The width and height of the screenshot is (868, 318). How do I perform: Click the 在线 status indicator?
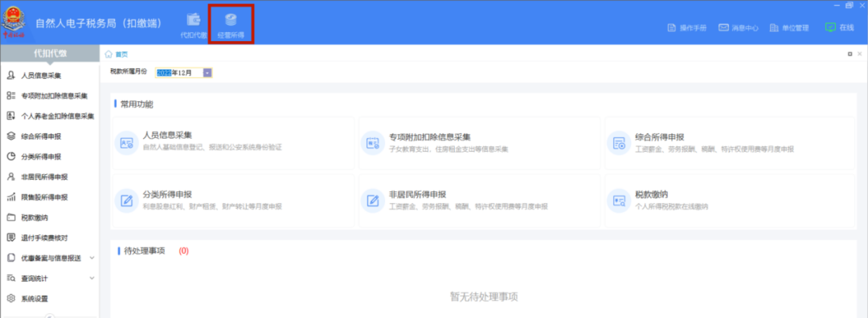pos(839,27)
